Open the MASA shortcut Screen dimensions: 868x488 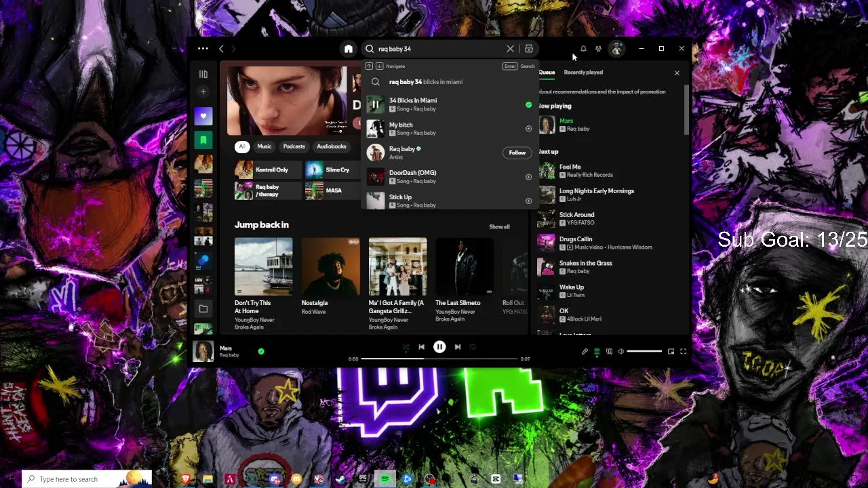332,191
